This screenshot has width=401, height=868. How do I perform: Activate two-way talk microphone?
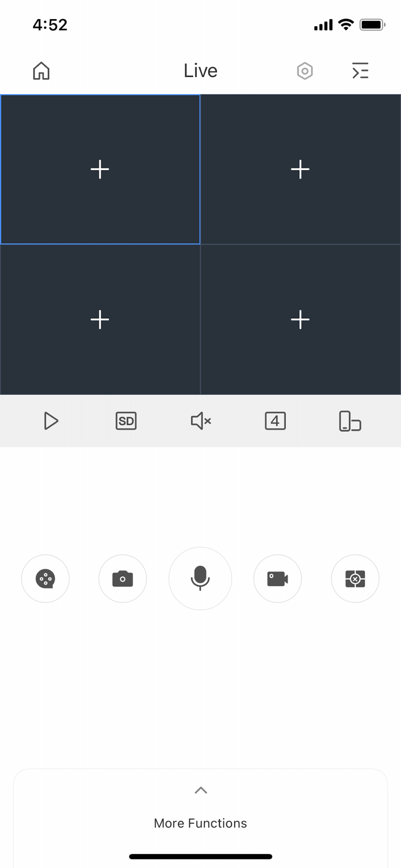(x=200, y=579)
